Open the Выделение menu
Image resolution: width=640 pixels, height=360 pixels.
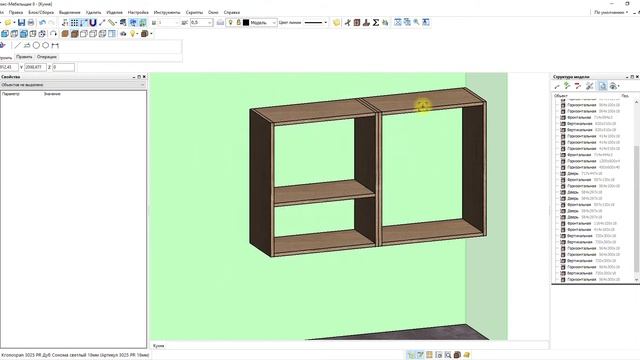click(69, 13)
